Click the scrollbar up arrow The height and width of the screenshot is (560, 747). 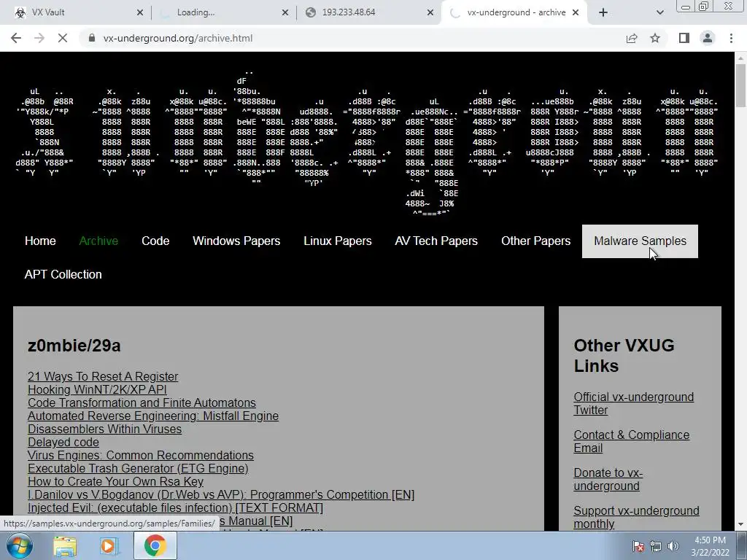pyautogui.click(x=740, y=58)
